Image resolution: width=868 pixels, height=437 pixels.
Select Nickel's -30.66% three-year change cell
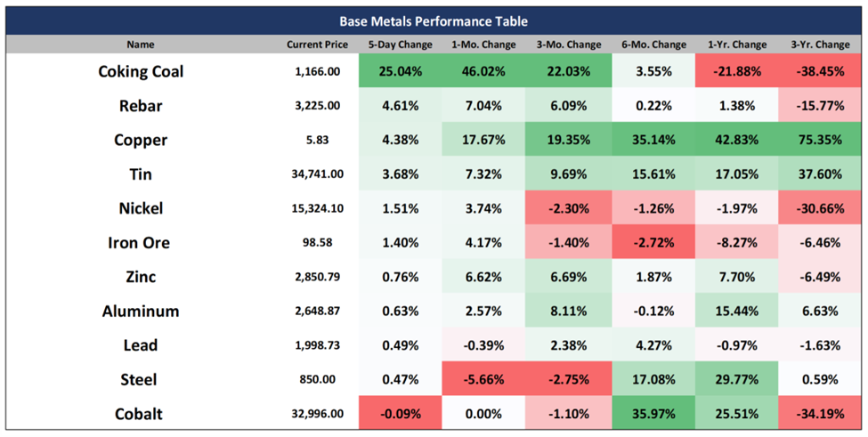click(x=820, y=208)
